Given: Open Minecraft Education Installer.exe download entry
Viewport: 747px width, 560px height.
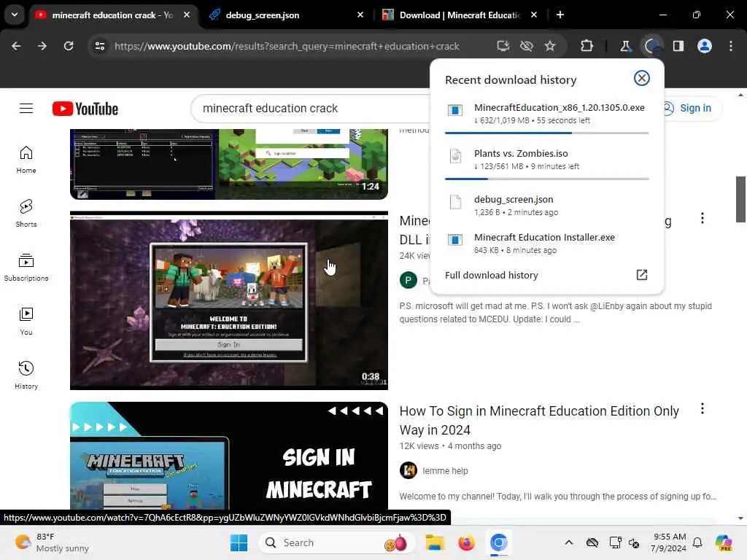Looking at the screenshot, I should click(547, 244).
